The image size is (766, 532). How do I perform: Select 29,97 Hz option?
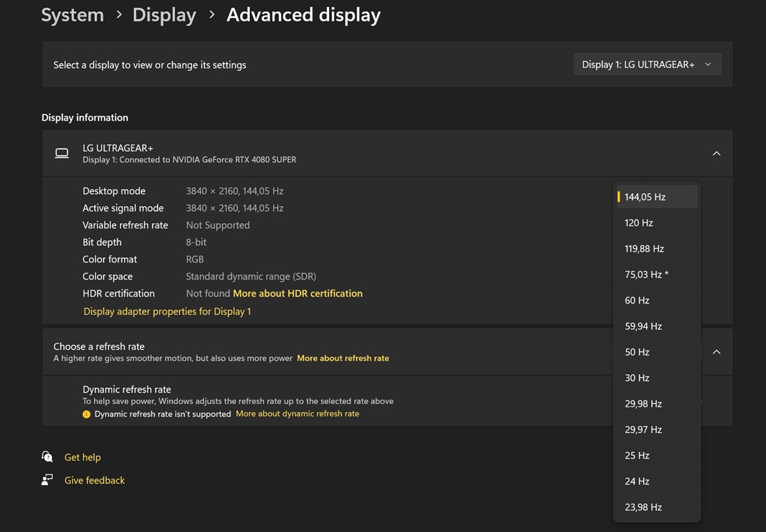657,430
